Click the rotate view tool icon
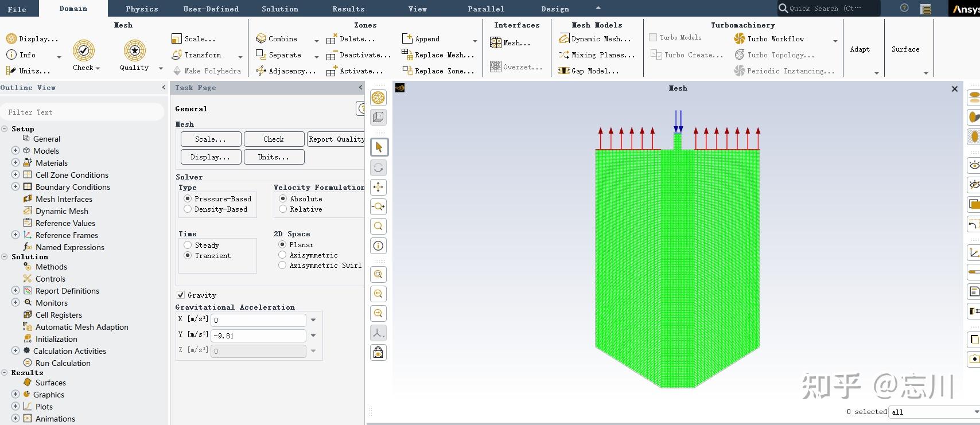Viewport: 980px width, 425px height. click(x=379, y=167)
